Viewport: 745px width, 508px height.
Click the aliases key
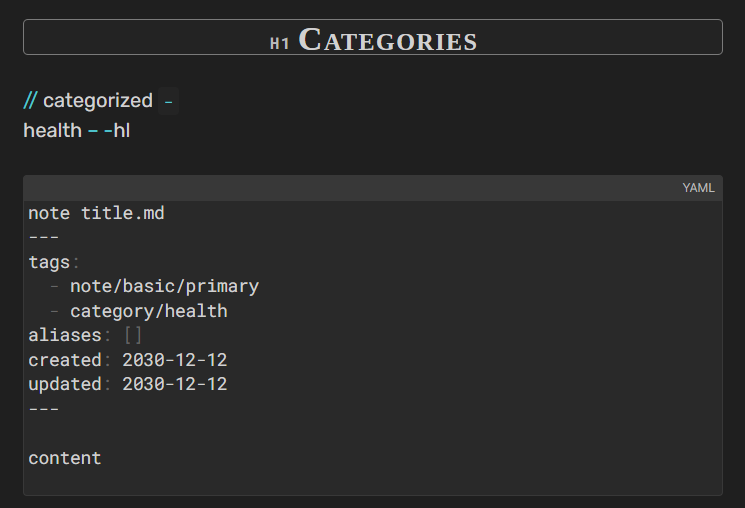point(64,335)
